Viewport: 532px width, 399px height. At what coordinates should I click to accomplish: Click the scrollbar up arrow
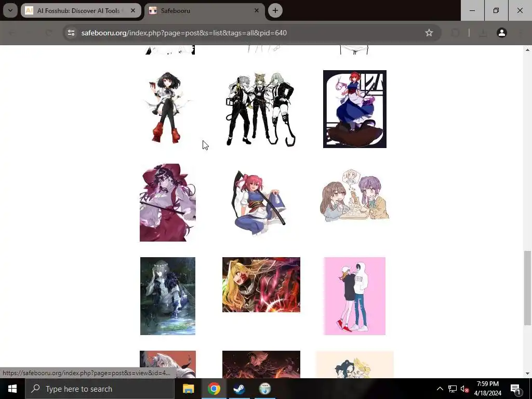coord(527,50)
